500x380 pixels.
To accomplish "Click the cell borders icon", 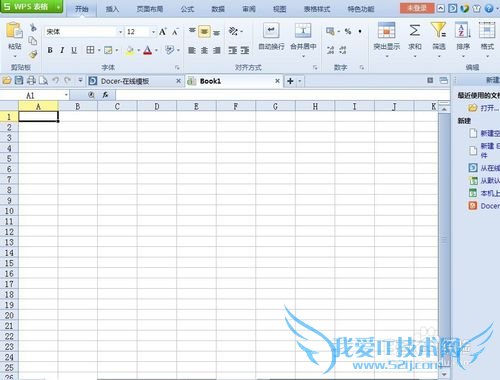I will click(90, 50).
